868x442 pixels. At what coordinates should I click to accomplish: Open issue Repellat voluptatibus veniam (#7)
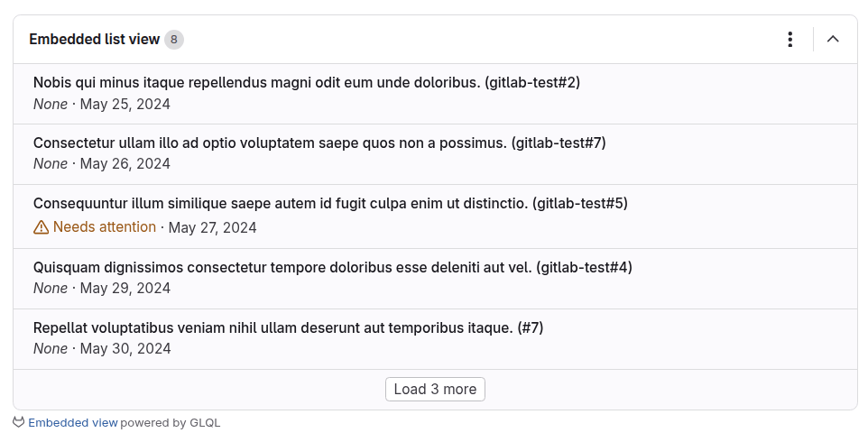click(288, 327)
